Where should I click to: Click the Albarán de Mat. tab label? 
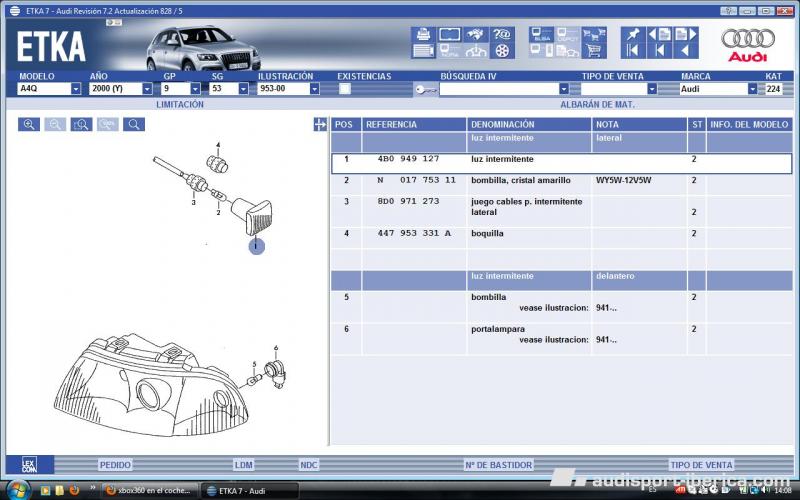(597, 105)
